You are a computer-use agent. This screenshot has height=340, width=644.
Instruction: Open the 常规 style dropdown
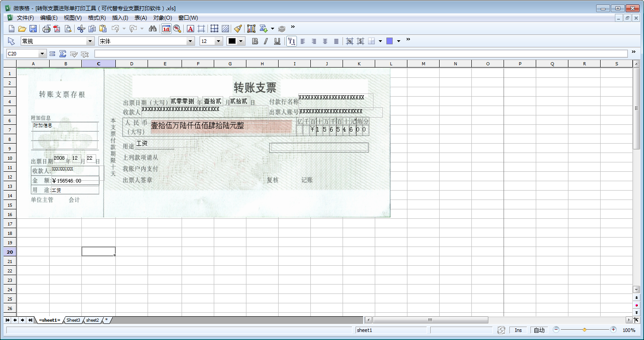tap(90, 41)
